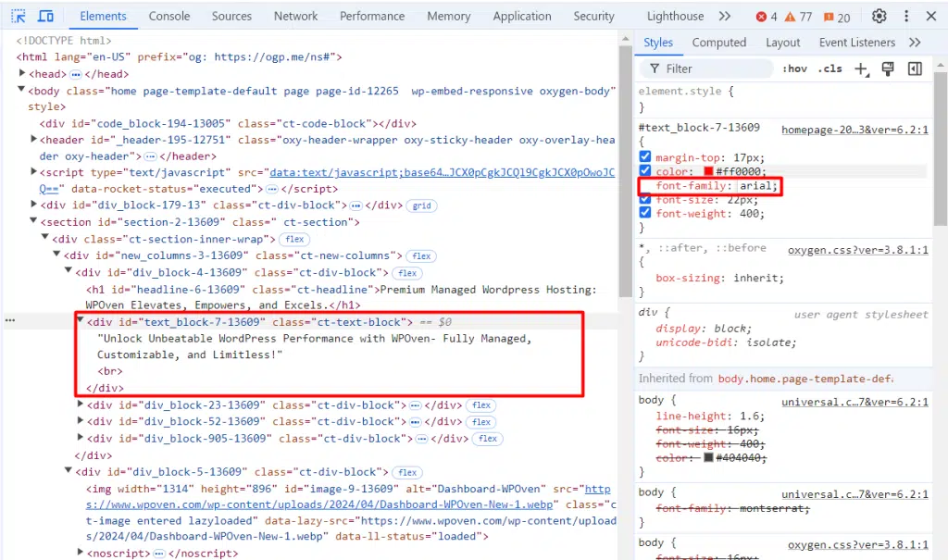Disable the font-weight declaration checkbox
The height and width of the screenshot is (560, 948).
(x=645, y=214)
